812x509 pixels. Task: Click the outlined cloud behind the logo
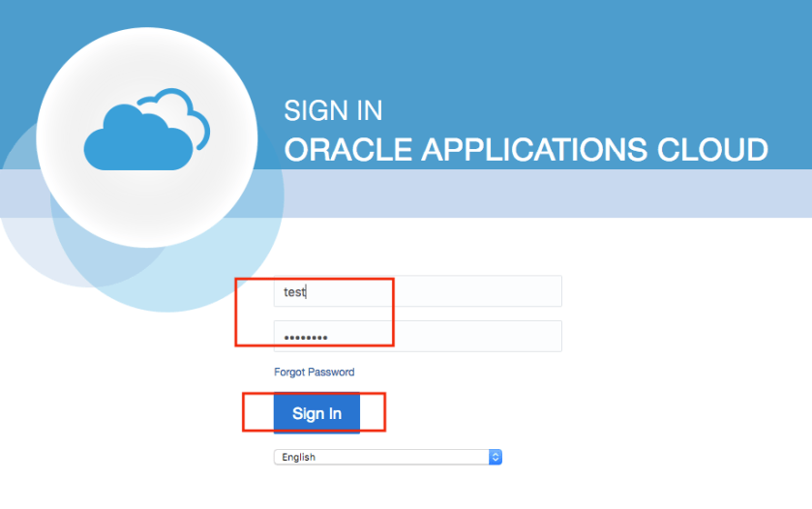pos(189,105)
